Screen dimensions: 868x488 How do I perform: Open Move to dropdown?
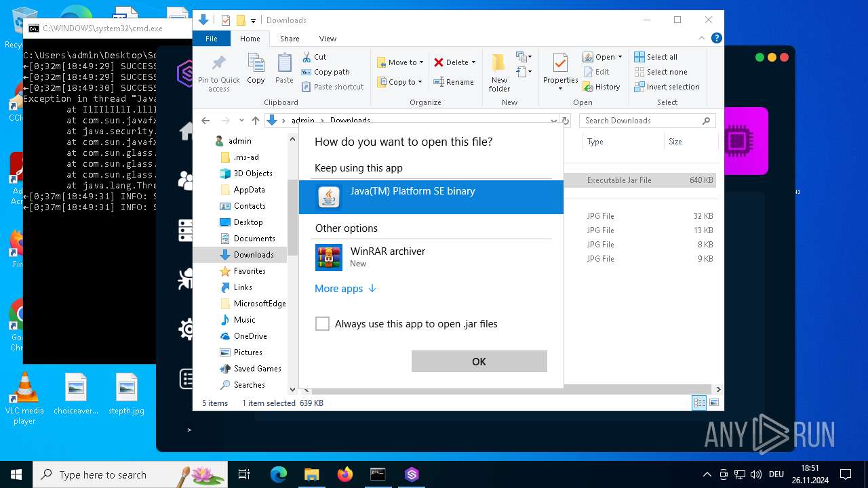400,62
